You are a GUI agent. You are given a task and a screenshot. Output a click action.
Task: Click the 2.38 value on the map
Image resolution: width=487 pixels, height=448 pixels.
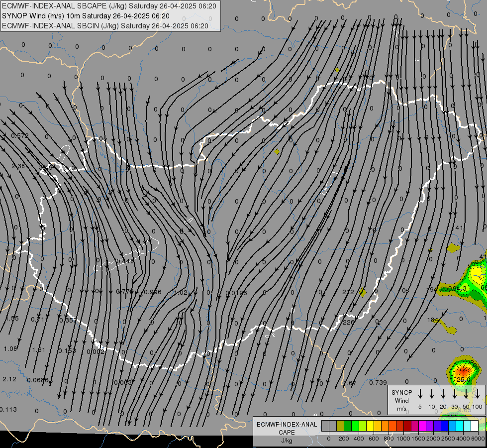(x=18, y=166)
